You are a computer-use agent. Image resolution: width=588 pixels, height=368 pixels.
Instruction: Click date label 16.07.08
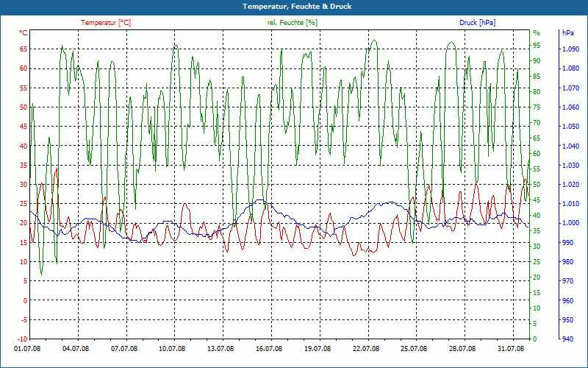click(269, 349)
